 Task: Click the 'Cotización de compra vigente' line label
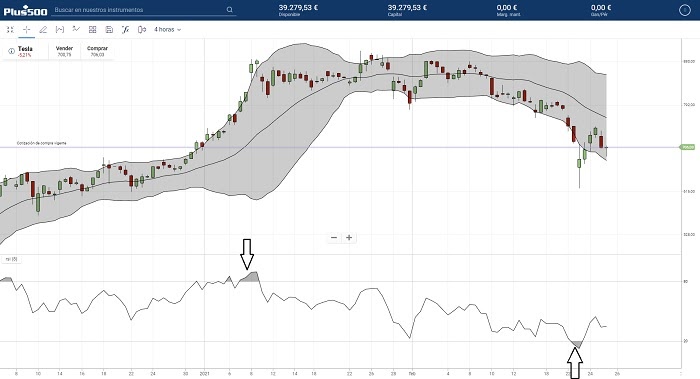[42, 143]
